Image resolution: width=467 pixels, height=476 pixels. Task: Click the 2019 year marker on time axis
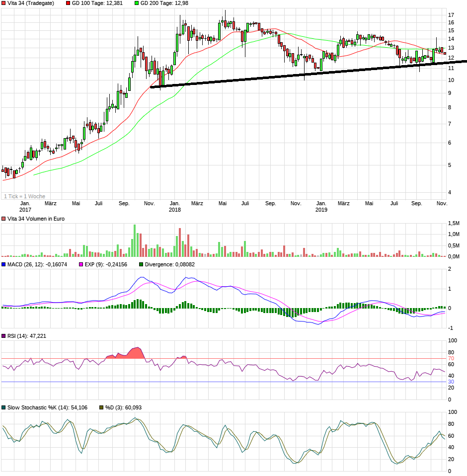click(321, 210)
